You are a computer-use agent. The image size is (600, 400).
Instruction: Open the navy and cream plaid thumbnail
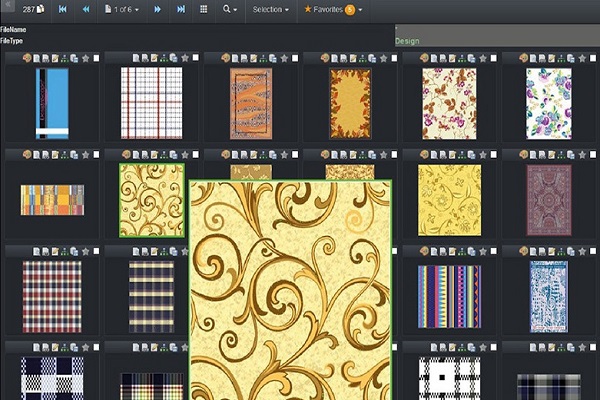[x=152, y=297]
